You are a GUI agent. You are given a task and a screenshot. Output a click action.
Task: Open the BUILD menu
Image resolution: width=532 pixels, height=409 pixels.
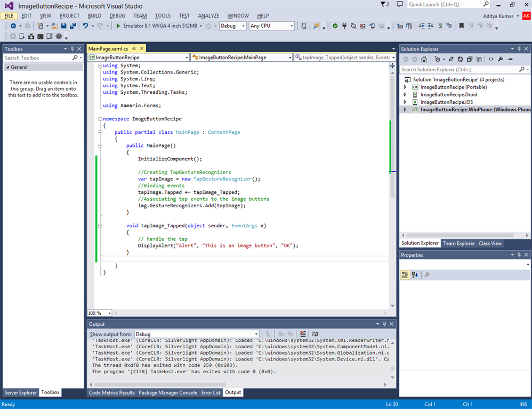94,16
